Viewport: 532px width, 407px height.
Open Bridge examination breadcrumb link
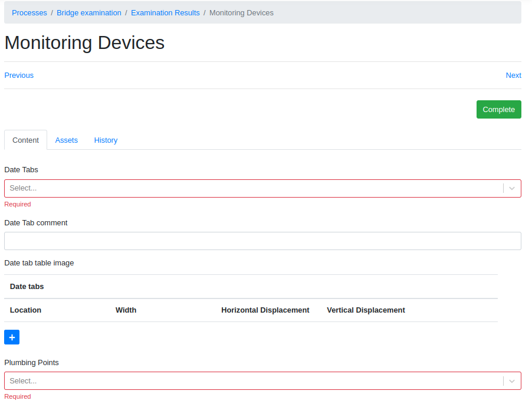89,13
